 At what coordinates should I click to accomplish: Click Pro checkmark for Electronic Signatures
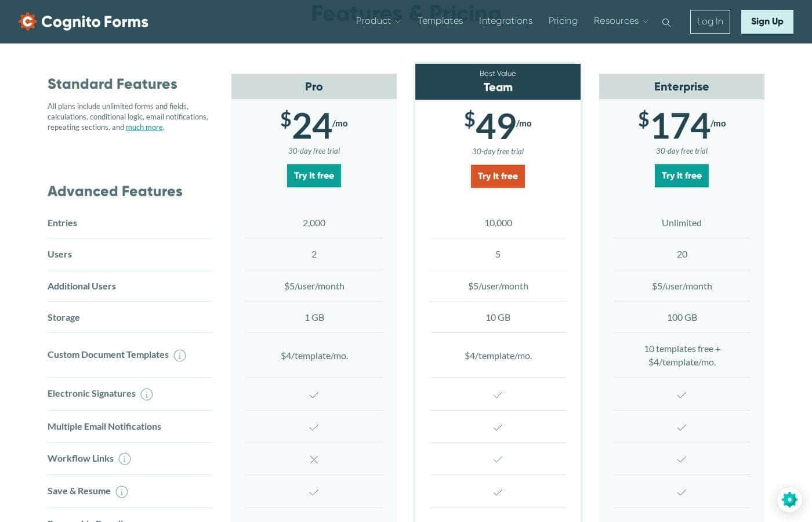[314, 395]
